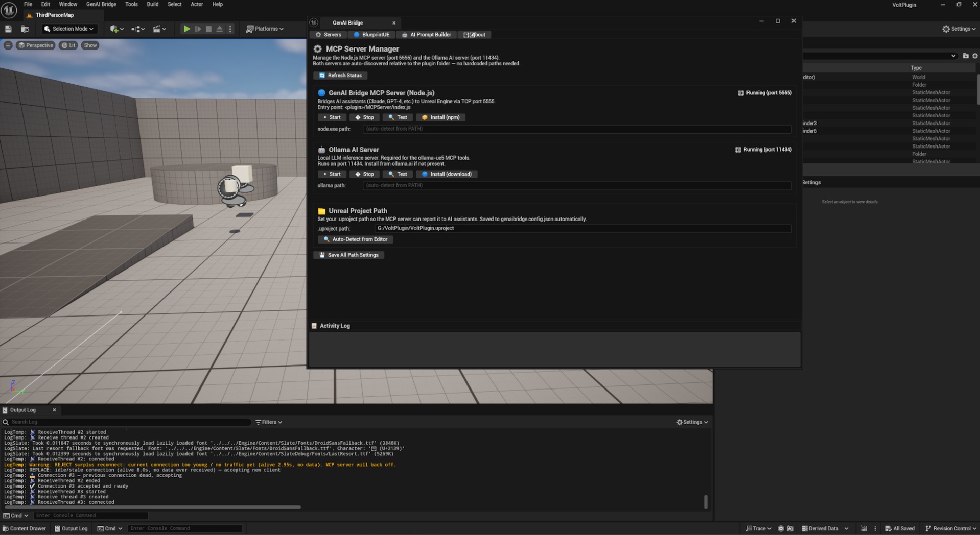Viewport: 980px width, 535px height.
Task: Open the Tools menu
Action: pos(131,4)
